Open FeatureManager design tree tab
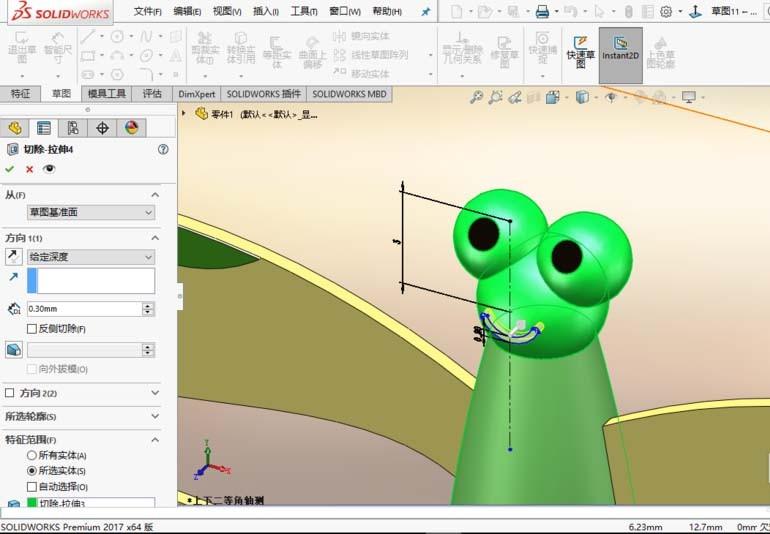The width and height of the screenshot is (770, 534). click(x=15, y=128)
